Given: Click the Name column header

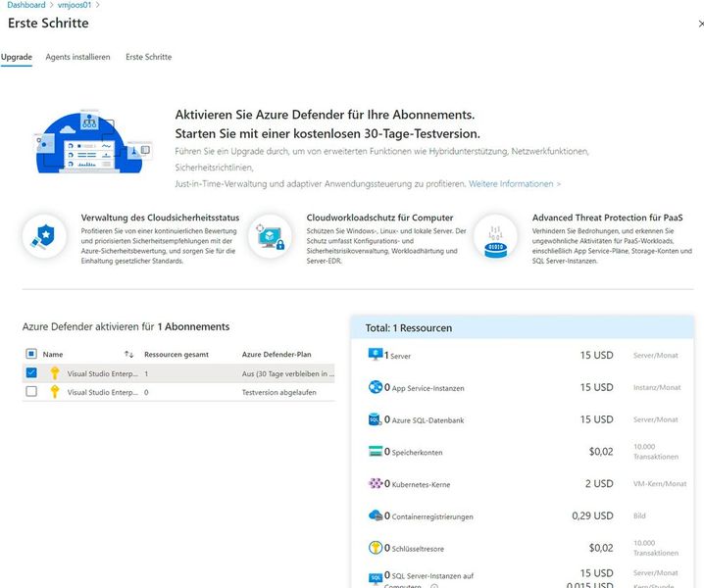Looking at the screenshot, I should [x=53, y=354].
